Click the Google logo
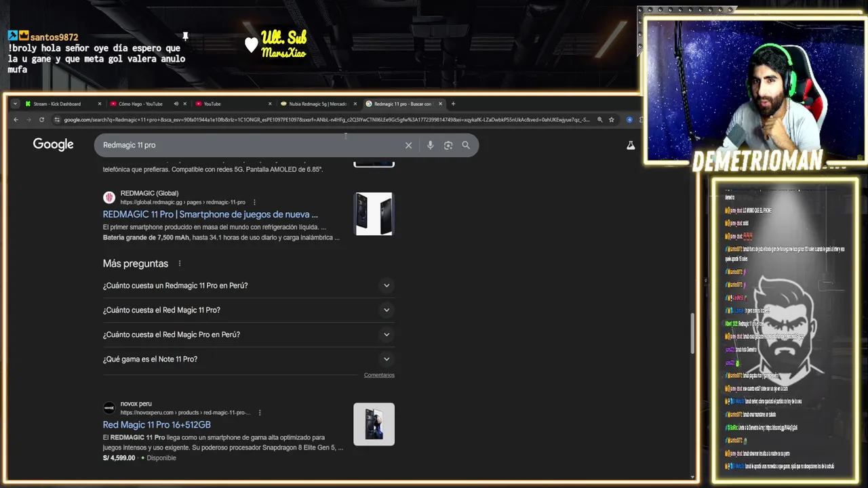The width and height of the screenshot is (868, 488). (x=53, y=144)
